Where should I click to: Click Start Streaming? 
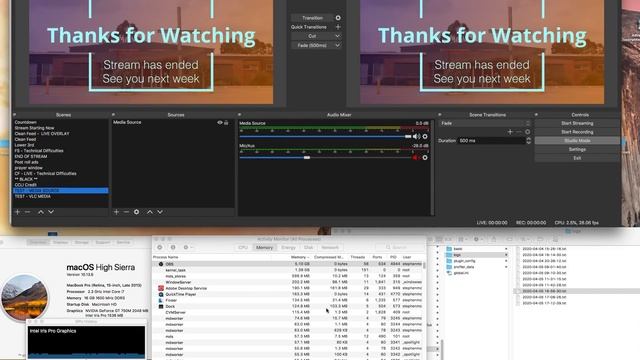click(x=577, y=123)
